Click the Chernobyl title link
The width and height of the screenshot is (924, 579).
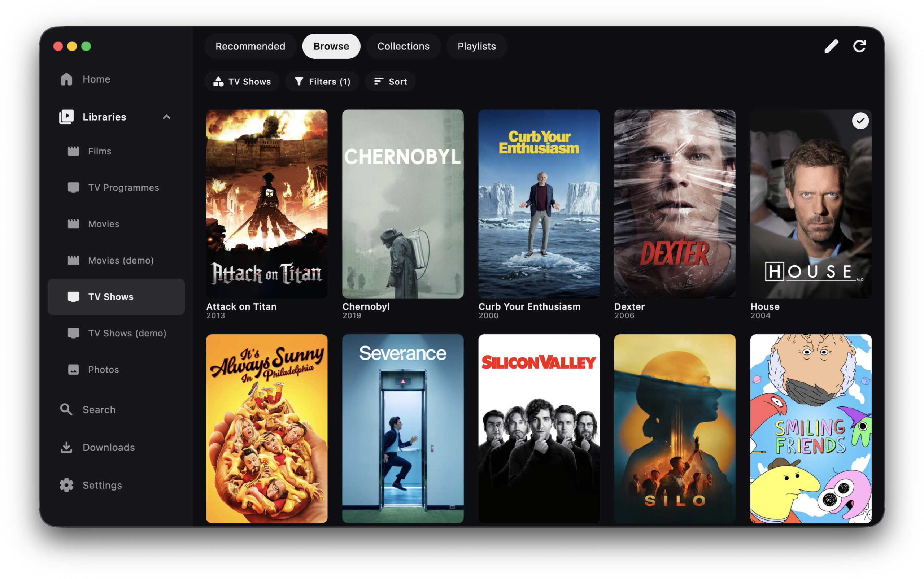[366, 307]
